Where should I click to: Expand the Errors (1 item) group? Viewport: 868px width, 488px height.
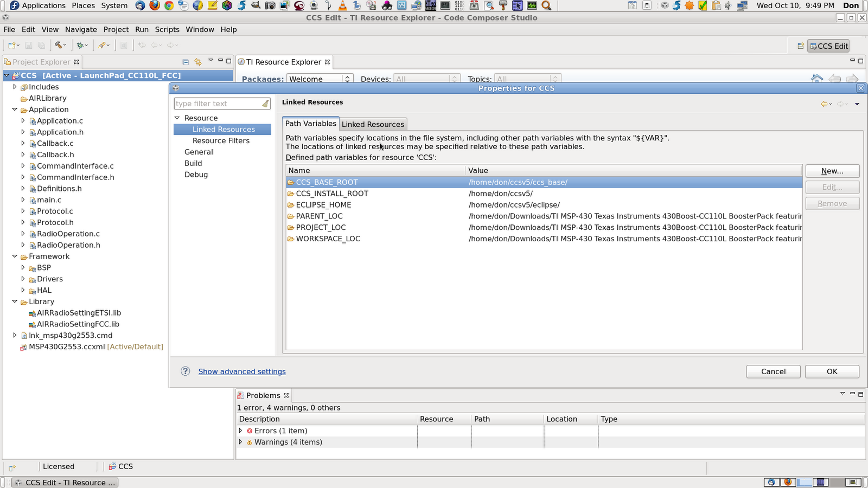click(240, 431)
